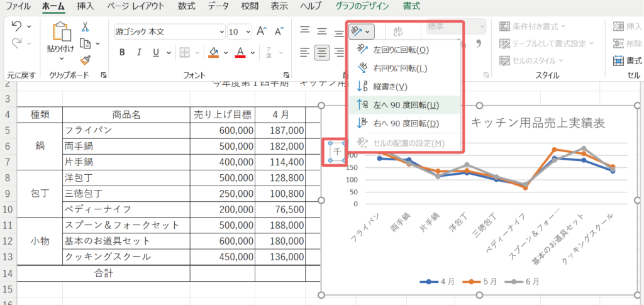Select 左へ 90 度回転 from the menu
This screenshot has height=305, width=644.
[x=405, y=105]
